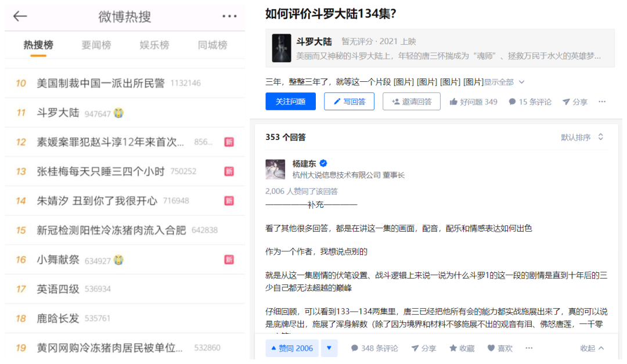Click the 新 badge on 素媛案 row
627x364 pixels.
(229, 142)
